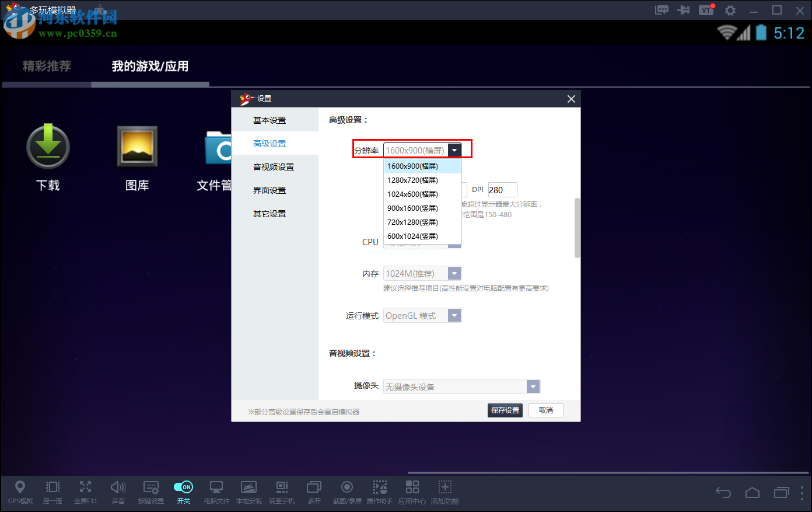Open the three-dot more menu
The height and width of the screenshot is (512, 812).
803,493
